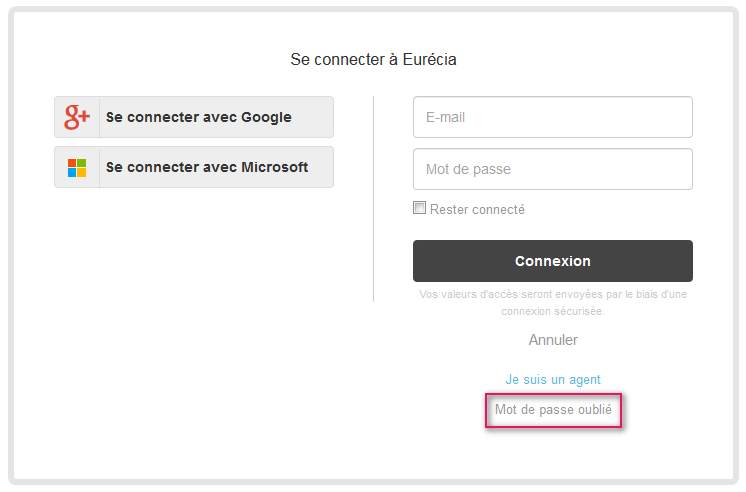
Task: Click the Se connecter à Eurécia heading
Action: coord(373,59)
